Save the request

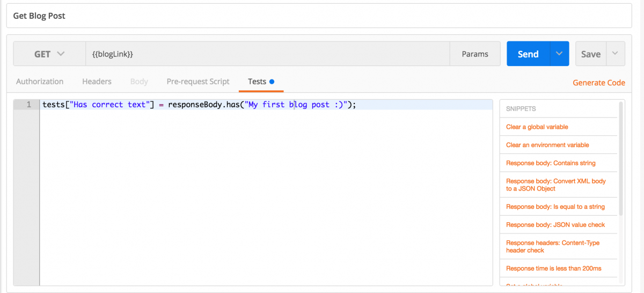click(x=591, y=54)
